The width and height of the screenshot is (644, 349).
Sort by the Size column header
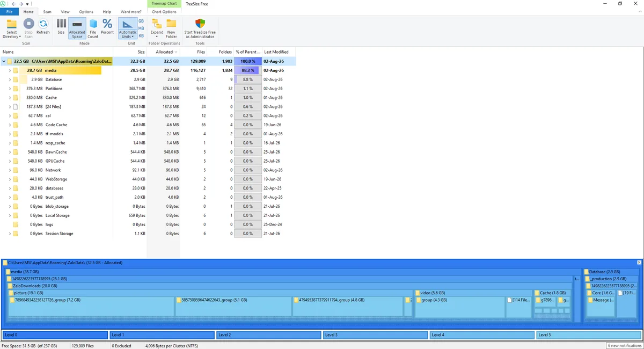[x=130, y=52]
